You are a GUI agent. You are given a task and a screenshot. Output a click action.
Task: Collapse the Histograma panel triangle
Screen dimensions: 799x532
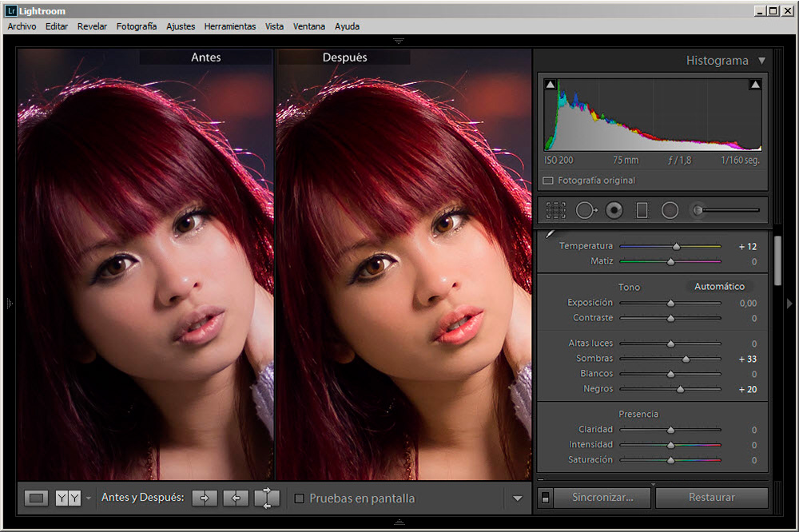point(761,61)
